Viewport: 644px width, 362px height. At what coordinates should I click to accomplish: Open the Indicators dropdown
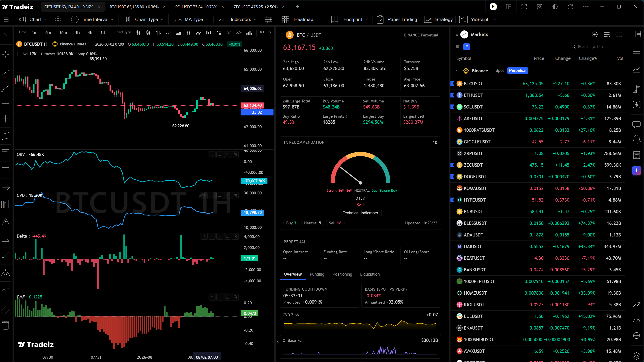pos(237,19)
